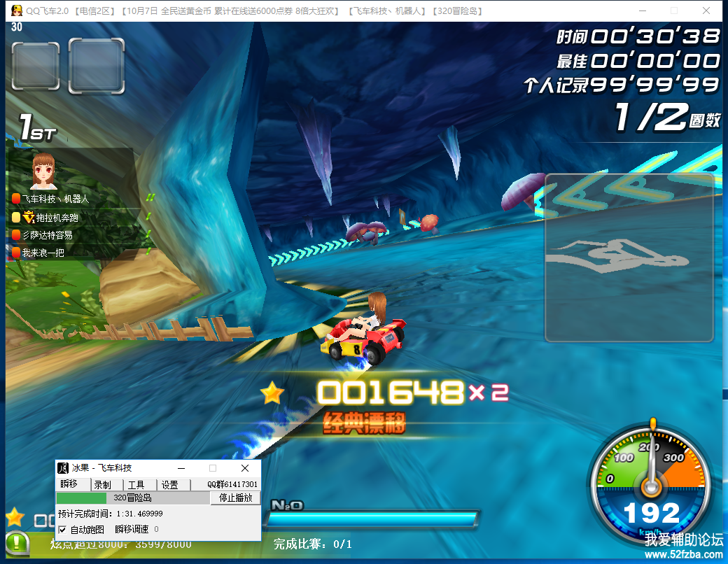
Task: Click the 经典漂移 drift label
Action: coord(365,423)
